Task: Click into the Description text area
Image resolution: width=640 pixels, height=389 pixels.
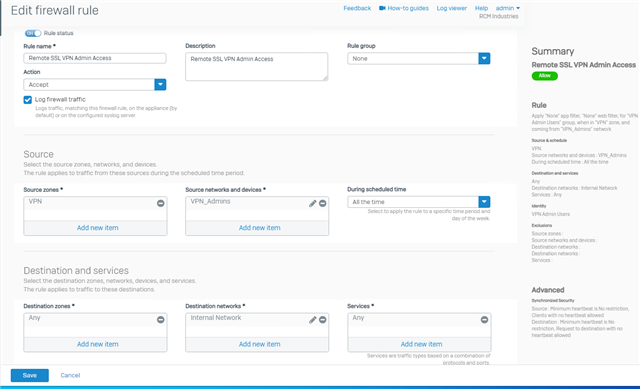Action: tap(256, 66)
